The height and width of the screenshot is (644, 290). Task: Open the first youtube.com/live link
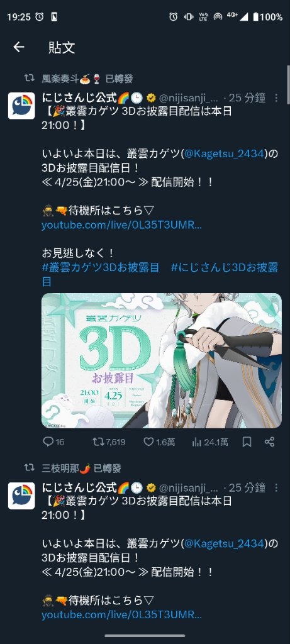121,225
